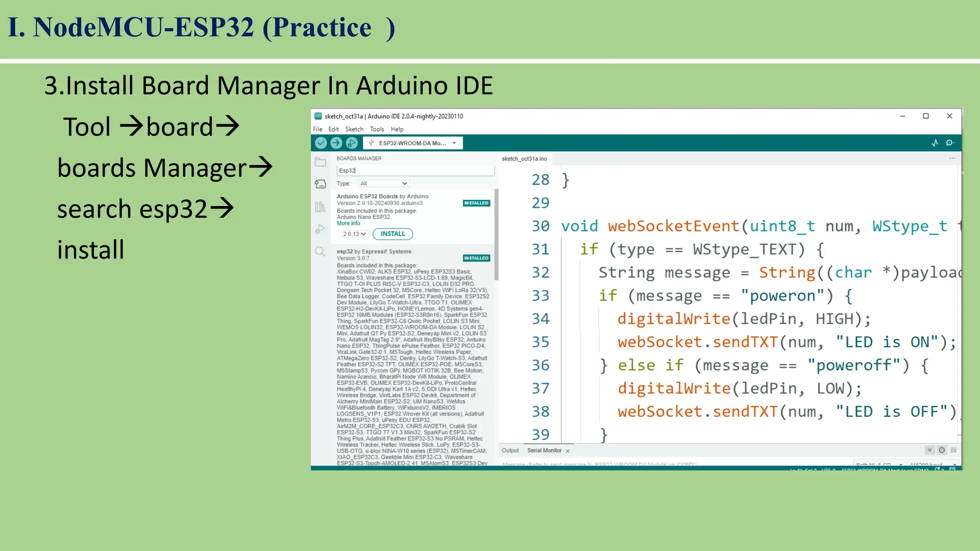Select the Serial Monitor tab

point(544,451)
